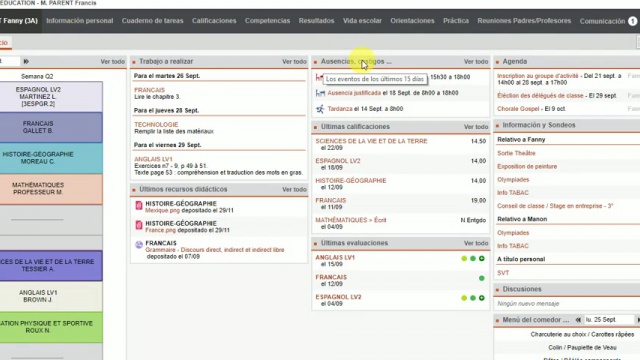640x360 pixels.
Task: Open the Práctica menu
Action: [456, 21]
